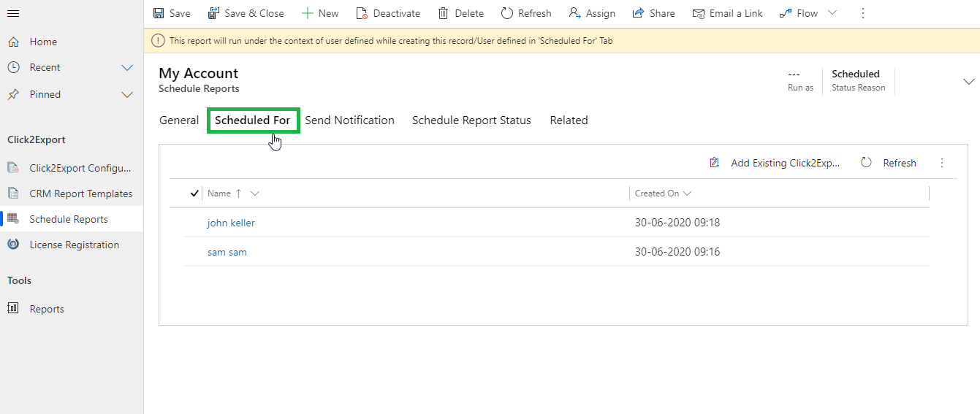Click the Schedule Reports sidebar label

click(69, 219)
